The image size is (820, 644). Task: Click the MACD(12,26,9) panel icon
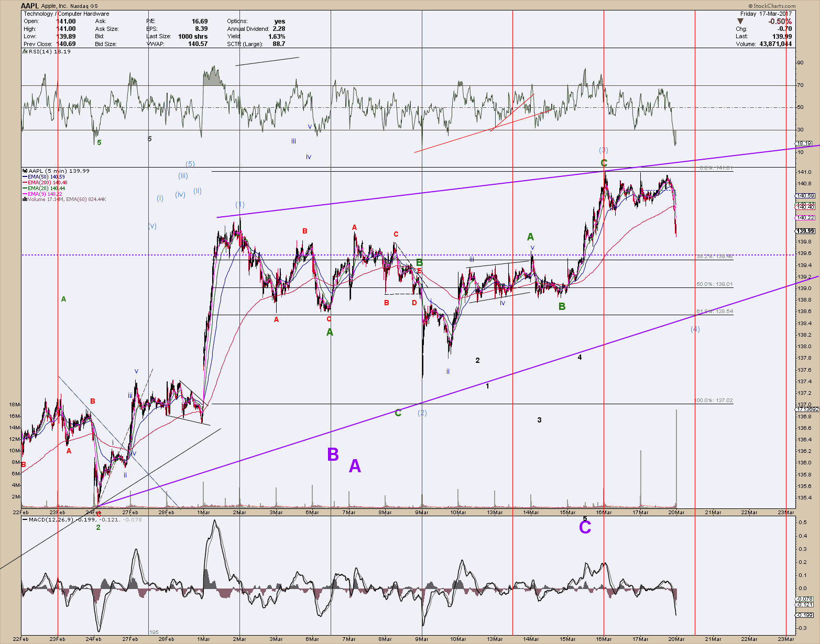24,519
